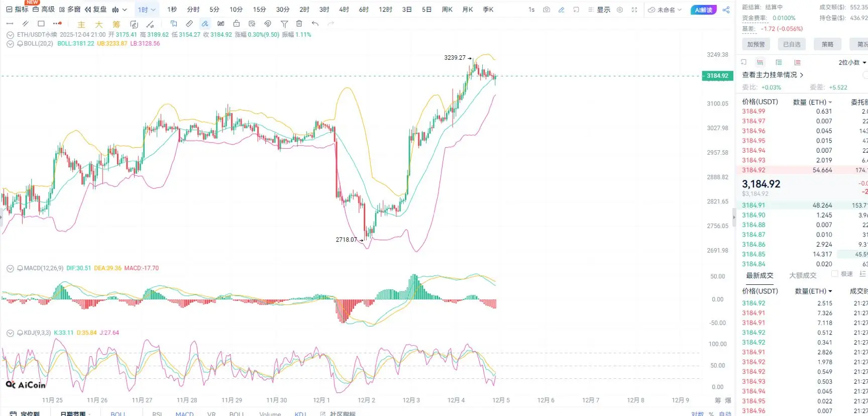Start 复盘 replay mode
Viewport: 868px width, 416px height.
click(95, 10)
